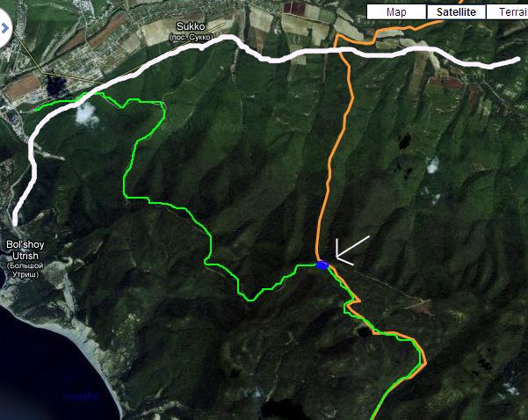This screenshot has width=528, height=420.
Task: Switch to Terrain view
Action: point(507,12)
